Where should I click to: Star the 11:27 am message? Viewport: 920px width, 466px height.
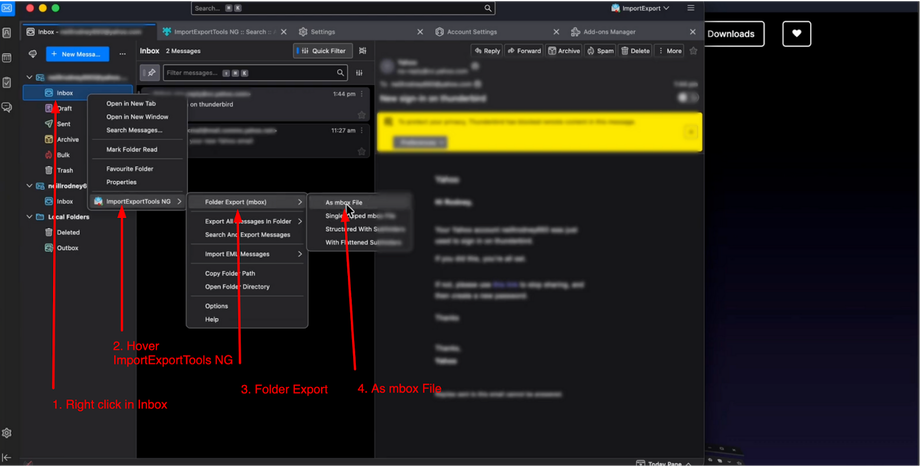tap(361, 151)
